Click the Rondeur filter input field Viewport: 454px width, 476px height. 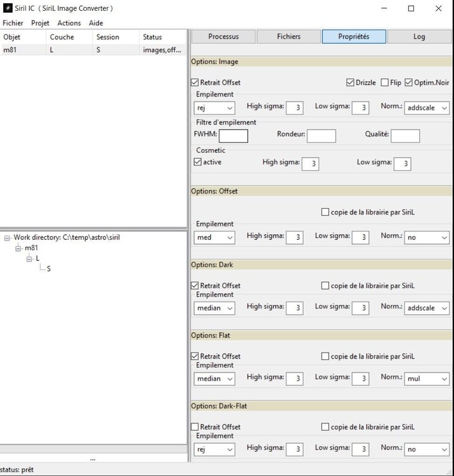click(x=321, y=136)
